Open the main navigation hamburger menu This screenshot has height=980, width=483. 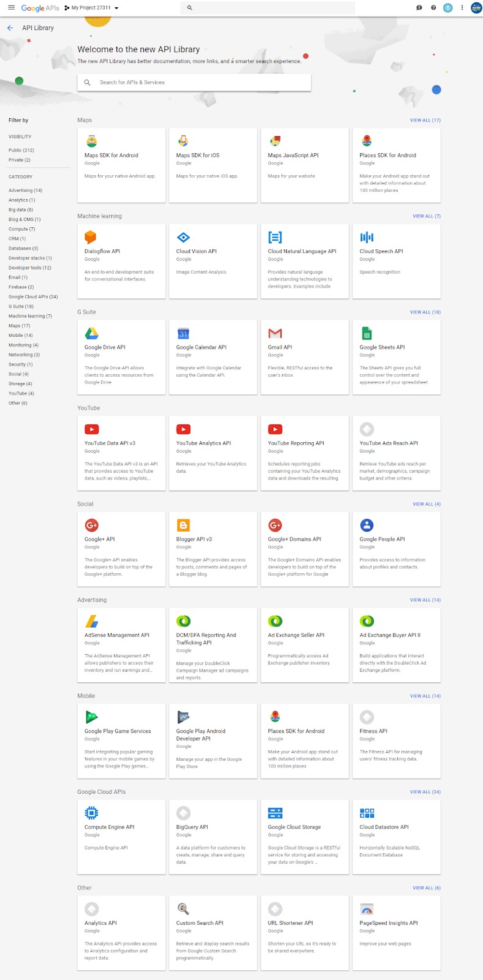click(11, 7)
